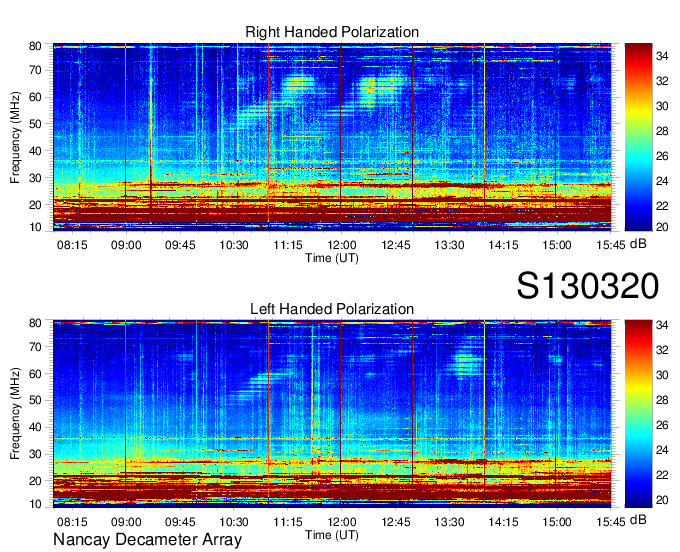
Task: Click inside the Right Handed Polarization spectrogram
Action: (332, 137)
